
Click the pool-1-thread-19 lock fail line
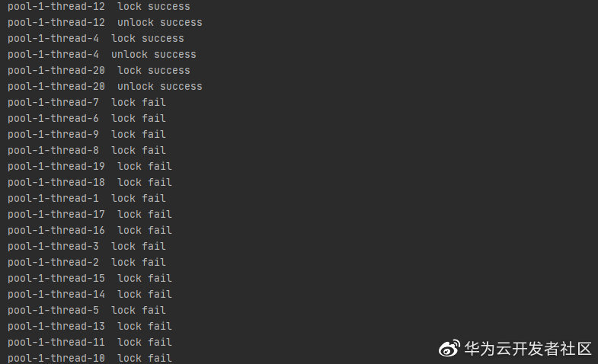coord(90,167)
